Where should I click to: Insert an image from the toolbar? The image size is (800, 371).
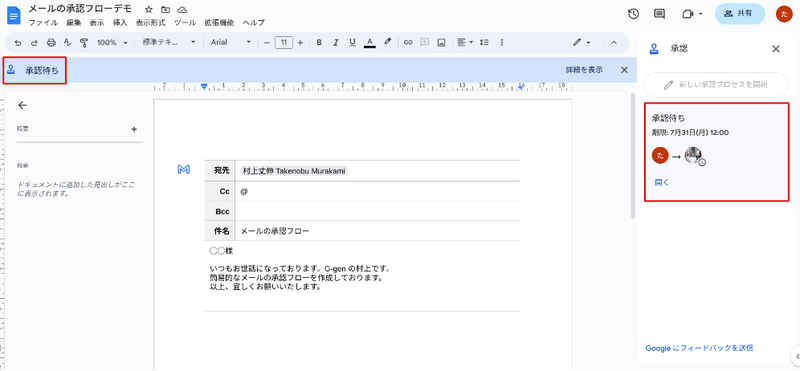point(441,42)
